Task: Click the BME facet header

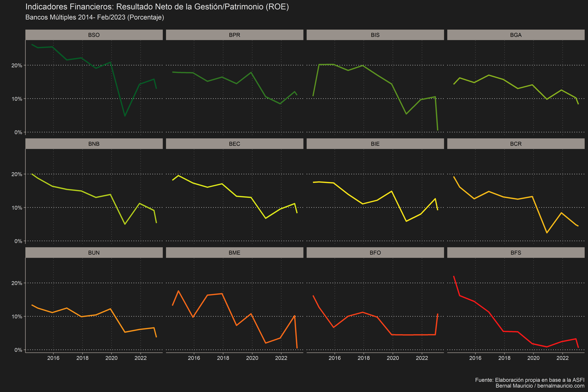Action: pyautogui.click(x=235, y=253)
